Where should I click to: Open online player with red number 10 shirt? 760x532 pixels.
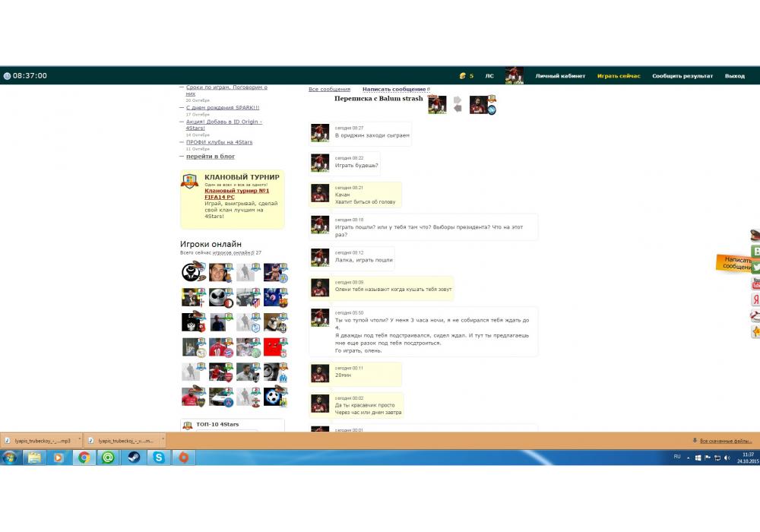[217, 347]
